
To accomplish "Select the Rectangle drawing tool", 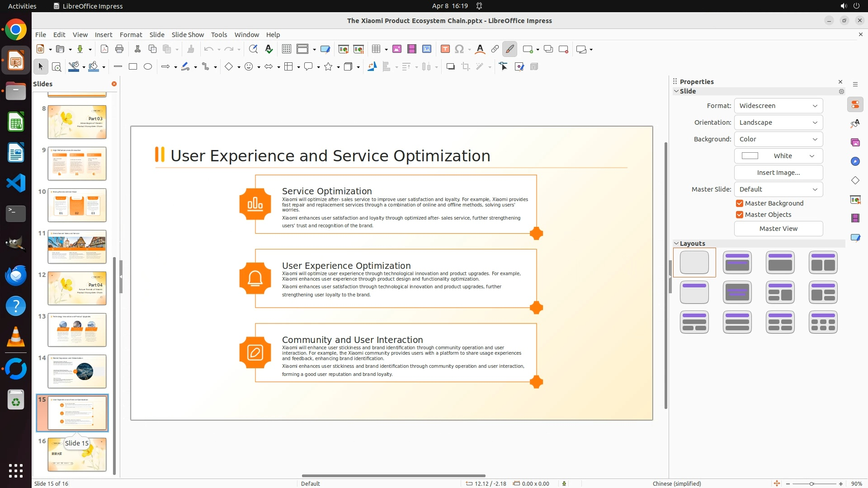I will point(133,67).
